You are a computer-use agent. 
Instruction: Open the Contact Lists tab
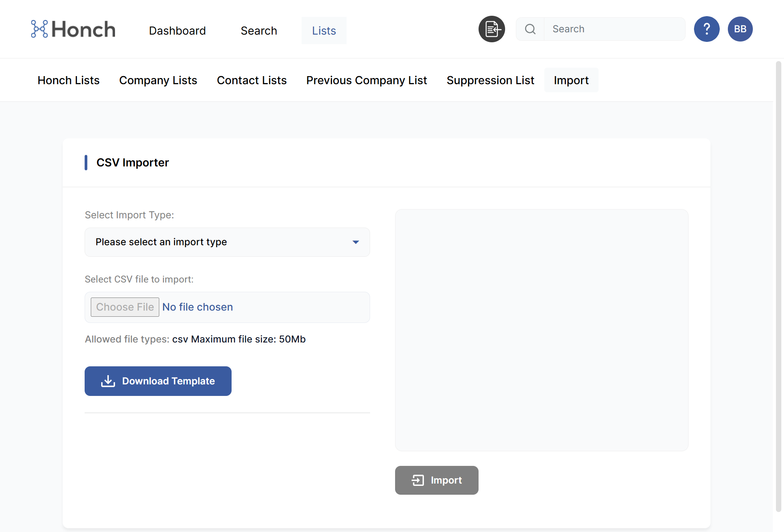pos(252,80)
